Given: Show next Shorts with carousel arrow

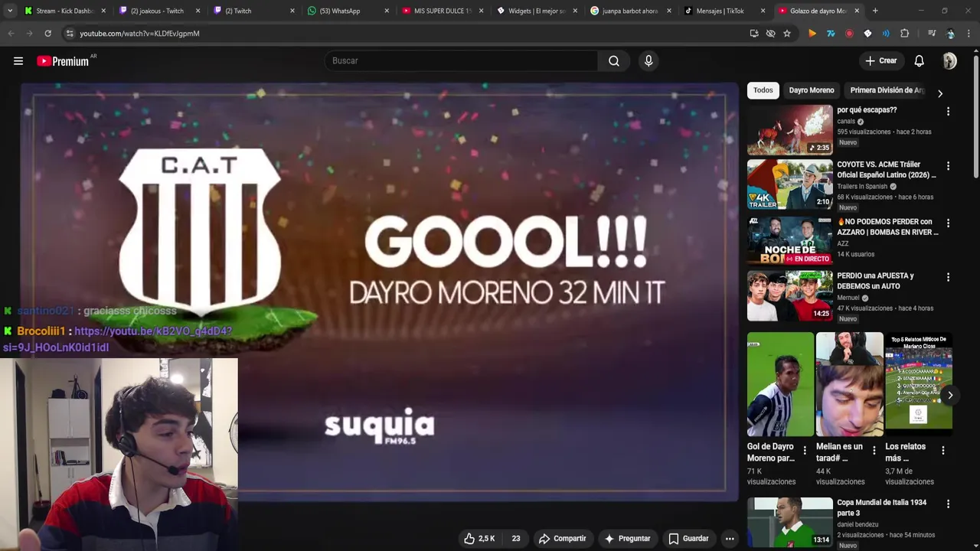Looking at the screenshot, I should (x=950, y=396).
